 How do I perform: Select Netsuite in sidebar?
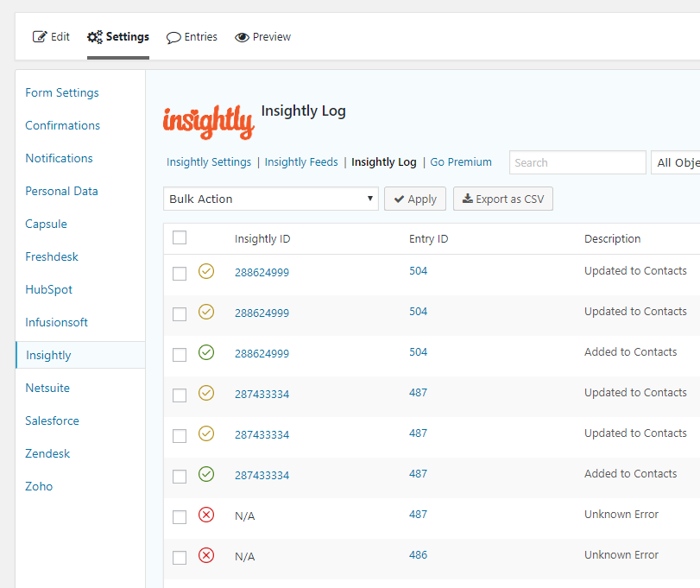(x=47, y=388)
